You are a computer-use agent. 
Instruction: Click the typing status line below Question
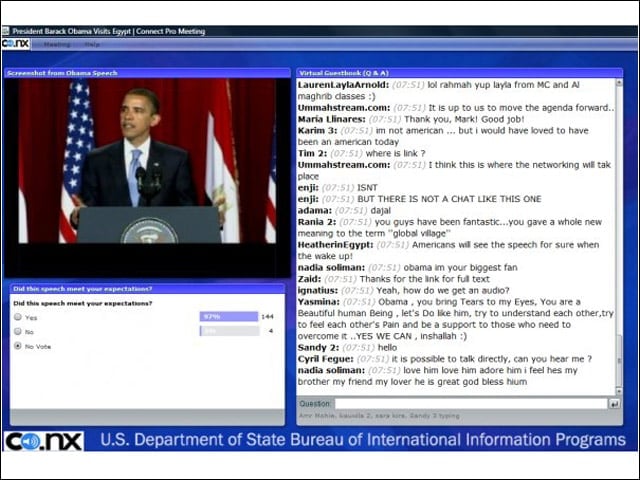pyautogui.click(x=379, y=416)
